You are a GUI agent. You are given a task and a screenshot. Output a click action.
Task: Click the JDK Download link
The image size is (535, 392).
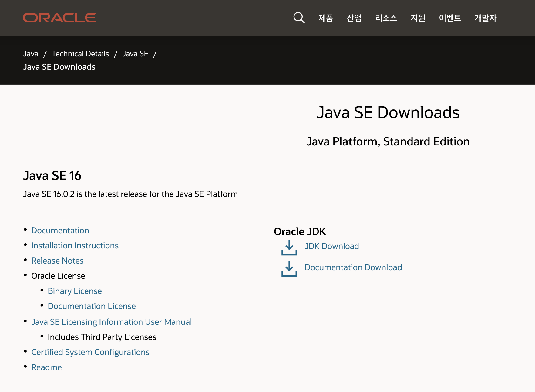(332, 246)
